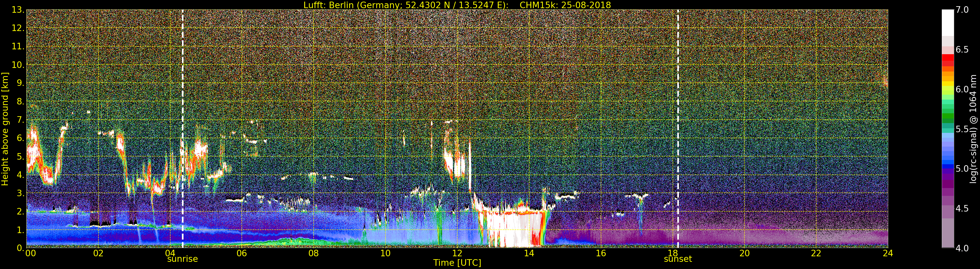Image resolution: width=980 pixels, height=269 pixels.
Task: Click the '7.' height tick label
Action: click(x=20, y=120)
